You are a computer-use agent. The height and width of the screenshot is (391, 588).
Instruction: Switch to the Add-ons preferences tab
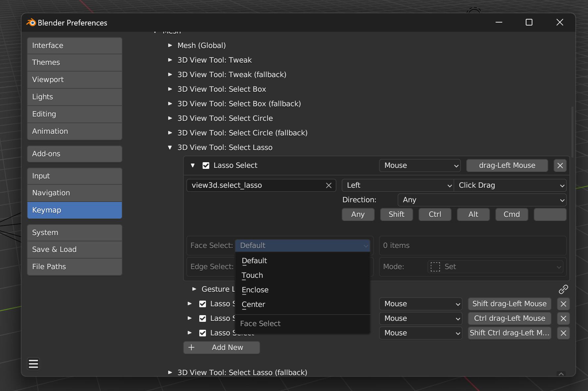point(74,154)
